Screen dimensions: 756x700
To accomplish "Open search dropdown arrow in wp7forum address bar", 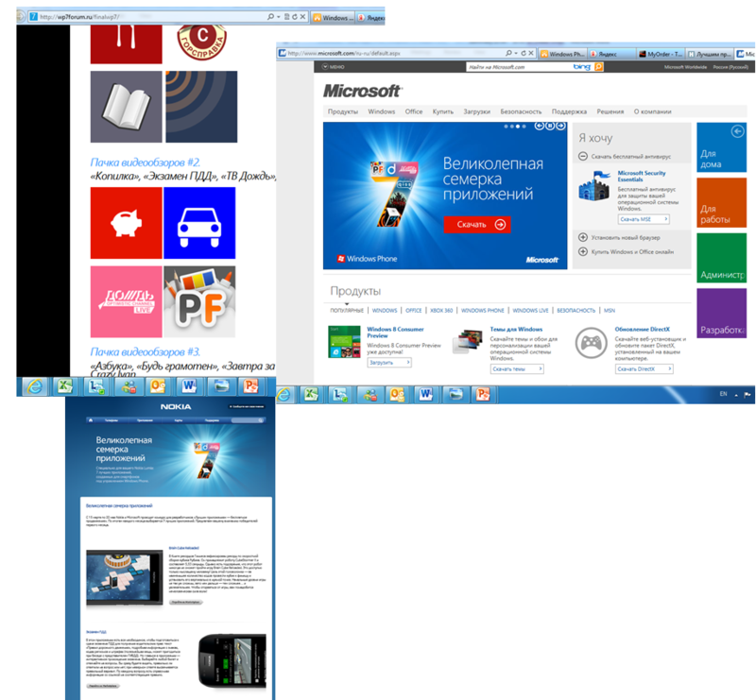I will pyautogui.click(x=278, y=17).
